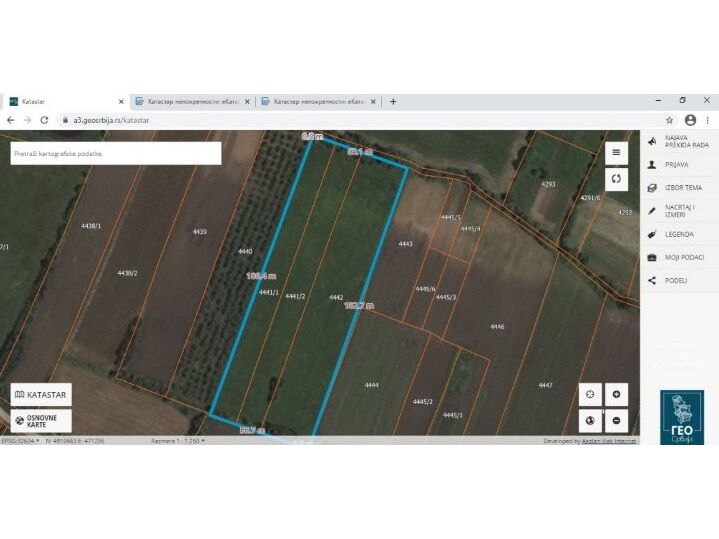
Task: Open the IZBOR TEMA theme selection
Action: (x=682, y=187)
